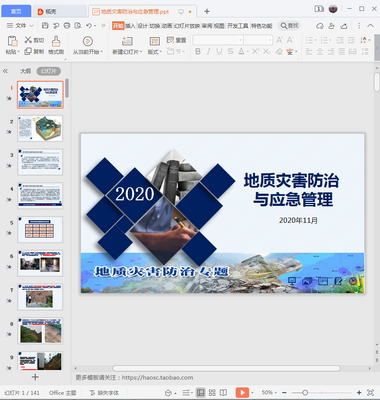Click the Subscript X₂ icon
This screenshot has width=380, height=400.
click(x=267, y=52)
